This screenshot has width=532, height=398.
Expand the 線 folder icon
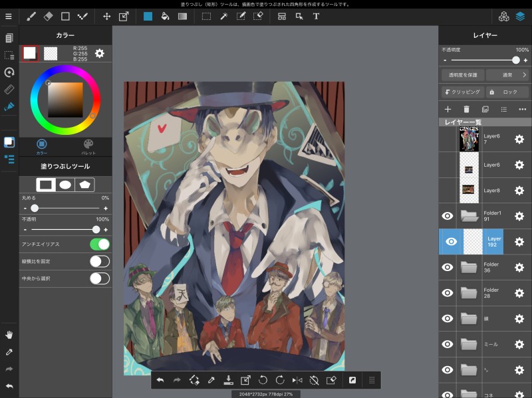click(469, 318)
